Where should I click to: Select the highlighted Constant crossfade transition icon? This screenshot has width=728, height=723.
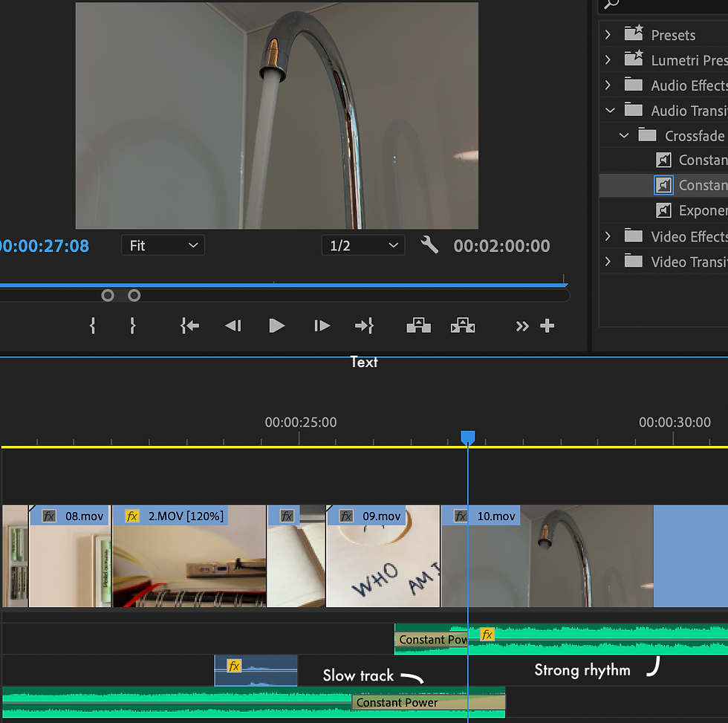[x=663, y=185]
